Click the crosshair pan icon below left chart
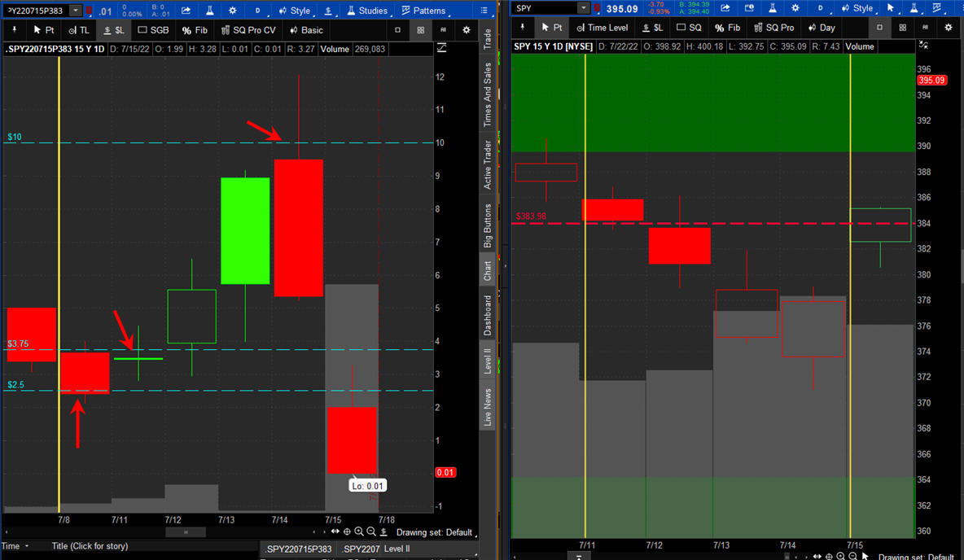 click(348, 532)
